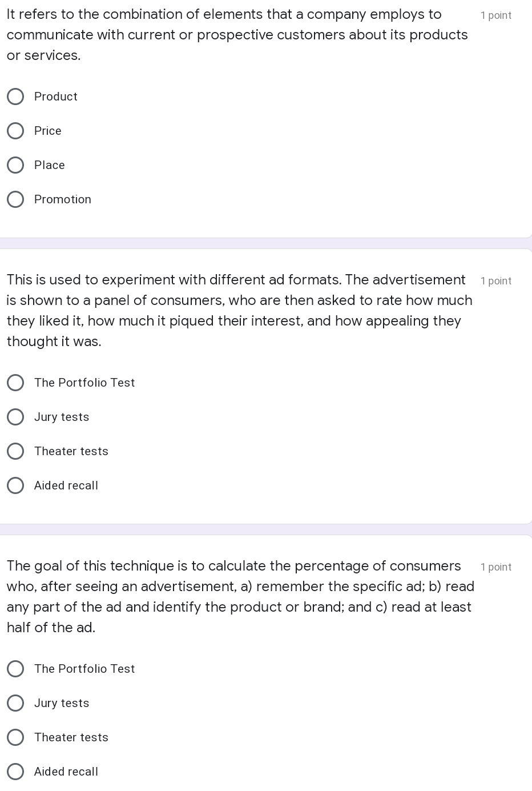Mark Promotion as the answer

click(15, 199)
